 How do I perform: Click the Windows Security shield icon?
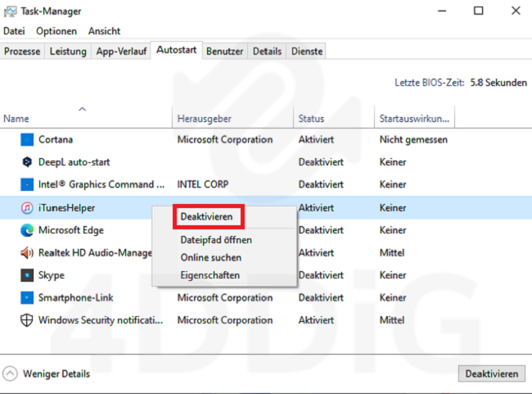(27, 320)
